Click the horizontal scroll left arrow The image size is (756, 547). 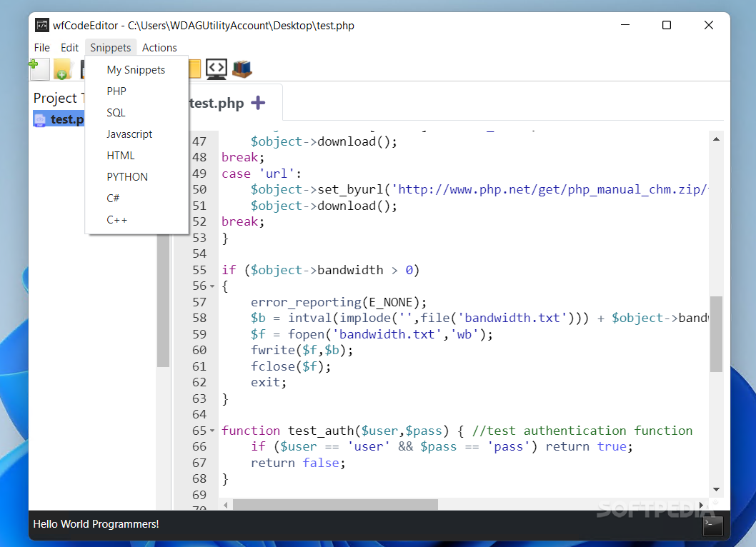click(x=226, y=505)
